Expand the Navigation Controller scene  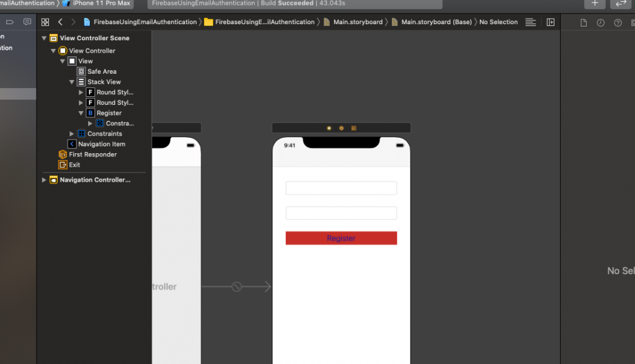point(43,179)
